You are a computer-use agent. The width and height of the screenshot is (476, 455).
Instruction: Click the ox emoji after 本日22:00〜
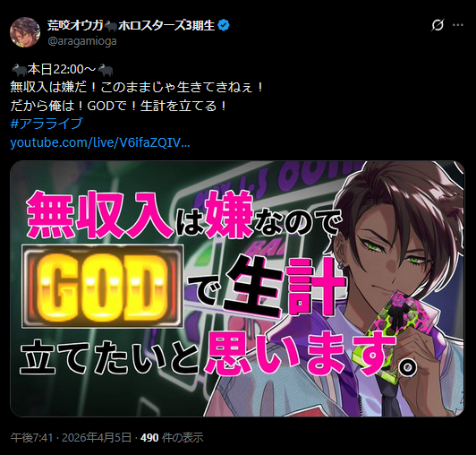click(106, 70)
